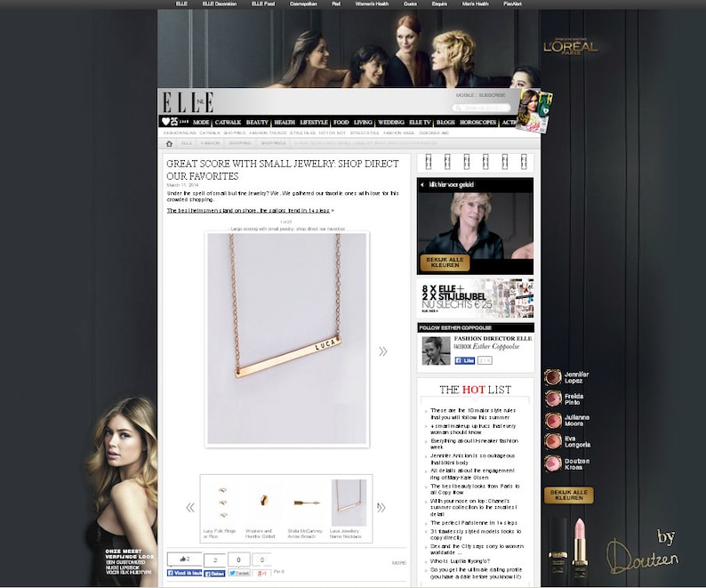
Task: Open the ELLE TV menu
Action: pyautogui.click(x=420, y=122)
